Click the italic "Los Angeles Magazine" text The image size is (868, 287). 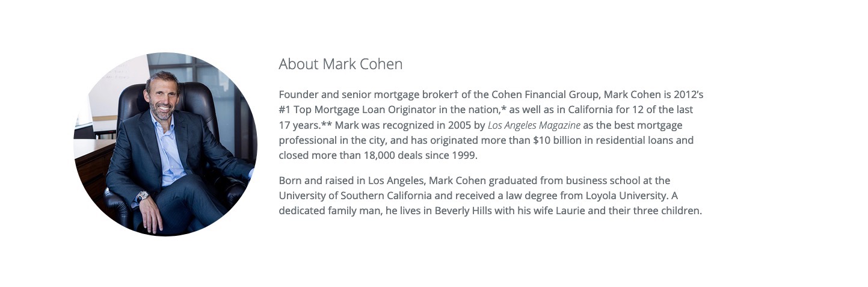point(534,125)
